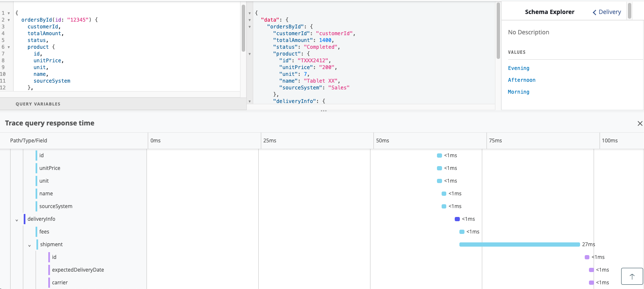Screen dimensions: 644x289
Task: Fold the ordersById query block on line 2
Action: [9, 19]
